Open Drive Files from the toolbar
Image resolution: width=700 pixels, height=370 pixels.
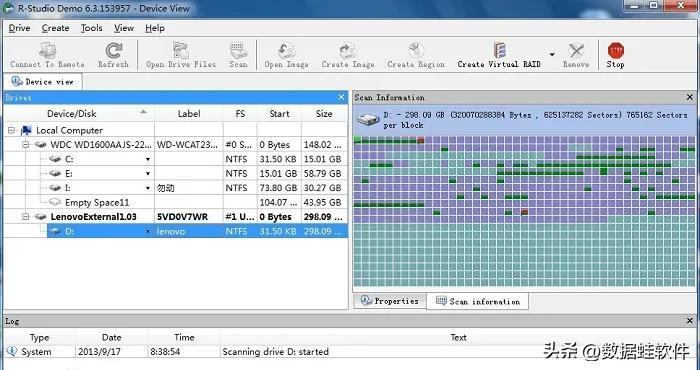pyautogui.click(x=181, y=55)
